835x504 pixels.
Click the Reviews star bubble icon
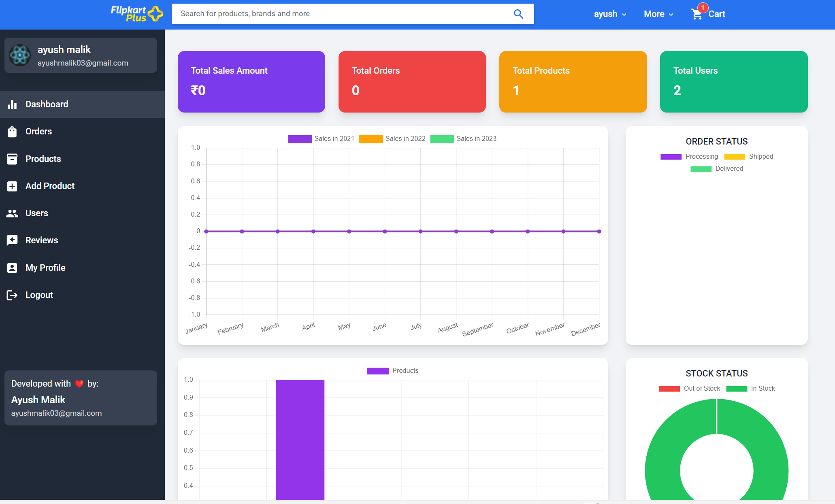(x=12, y=240)
